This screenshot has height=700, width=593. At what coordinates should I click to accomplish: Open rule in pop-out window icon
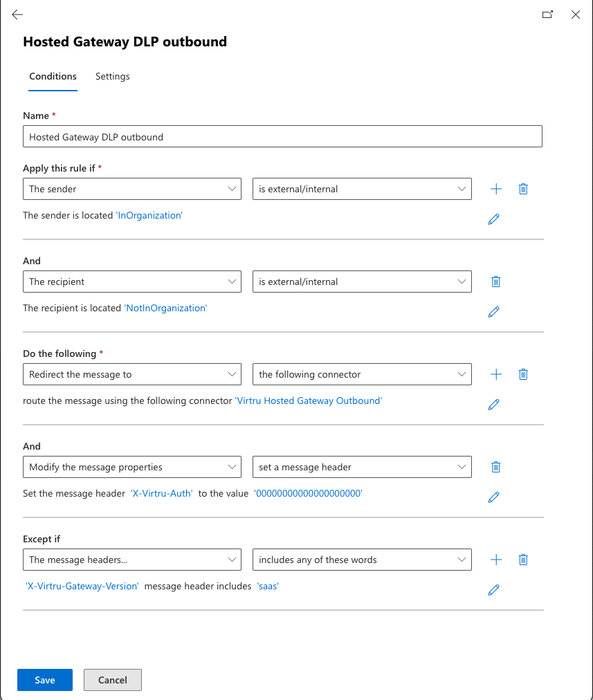coord(547,15)
